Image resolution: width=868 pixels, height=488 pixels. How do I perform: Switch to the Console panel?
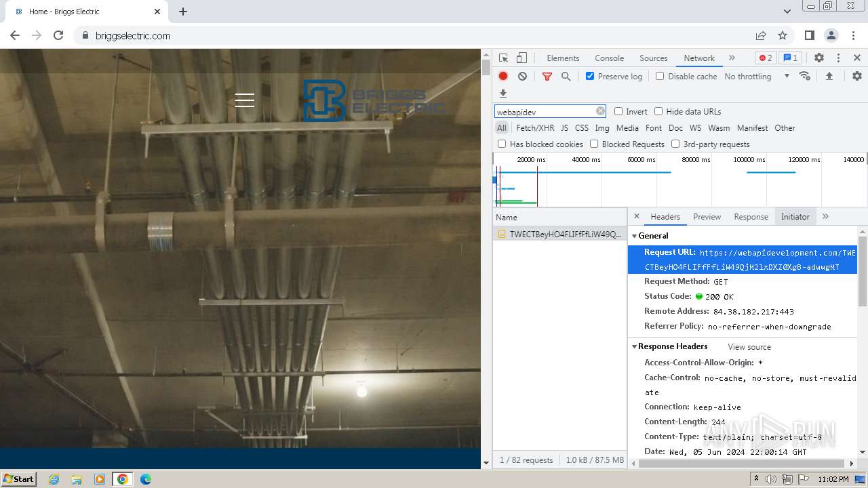pyautogui.click(x=609, y=58)
